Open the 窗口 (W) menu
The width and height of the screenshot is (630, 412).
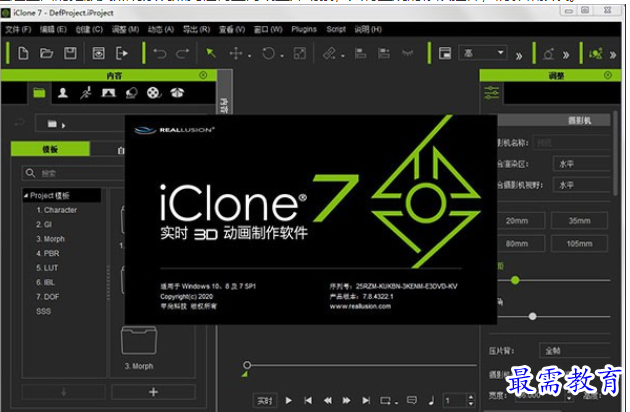tap(268, 29)
